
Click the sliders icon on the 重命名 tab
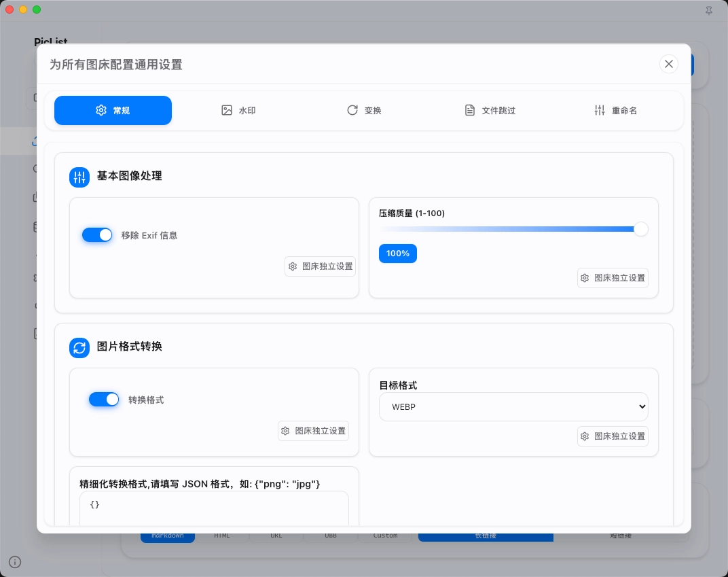[599, 110]
